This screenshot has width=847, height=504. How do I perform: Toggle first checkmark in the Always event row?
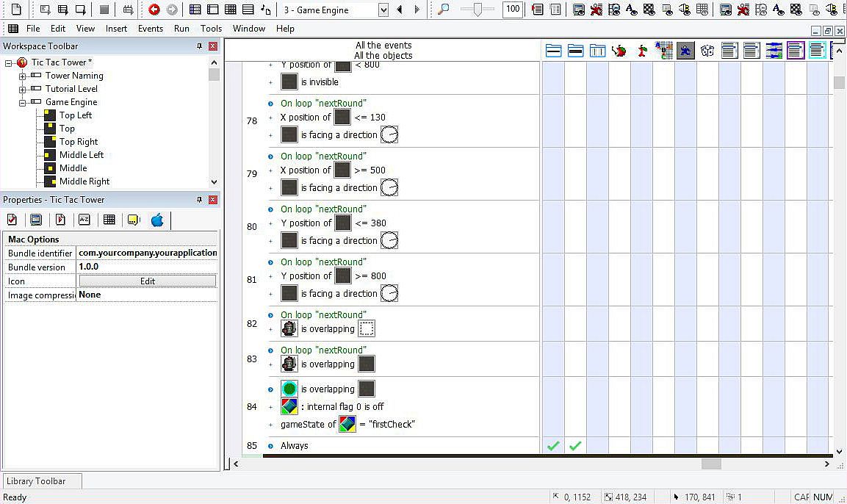553,446
